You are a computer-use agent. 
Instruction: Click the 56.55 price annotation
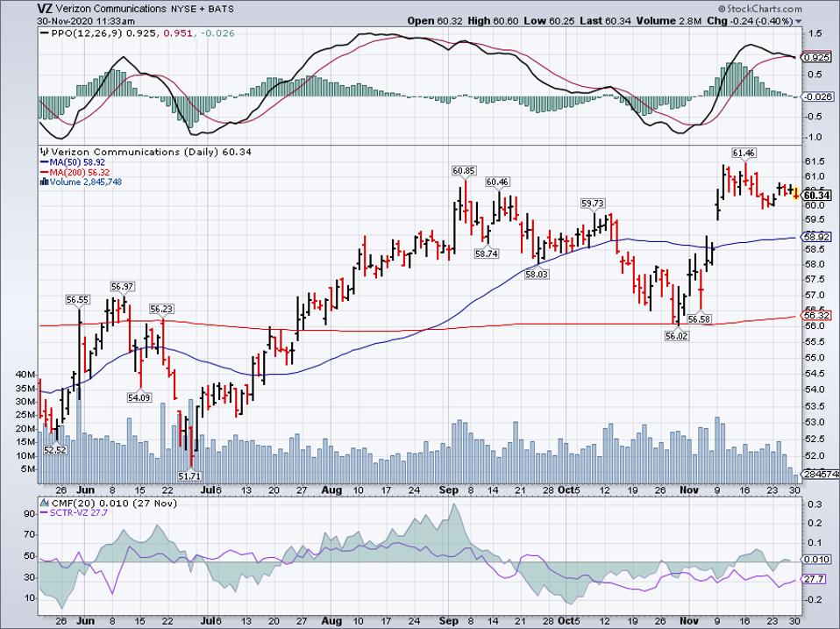pos(78,300)
